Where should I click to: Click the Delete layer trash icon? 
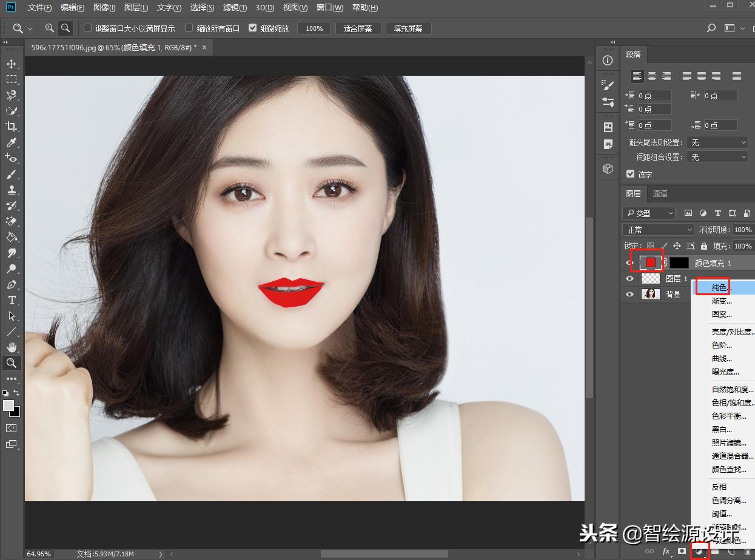coord(747,552)
